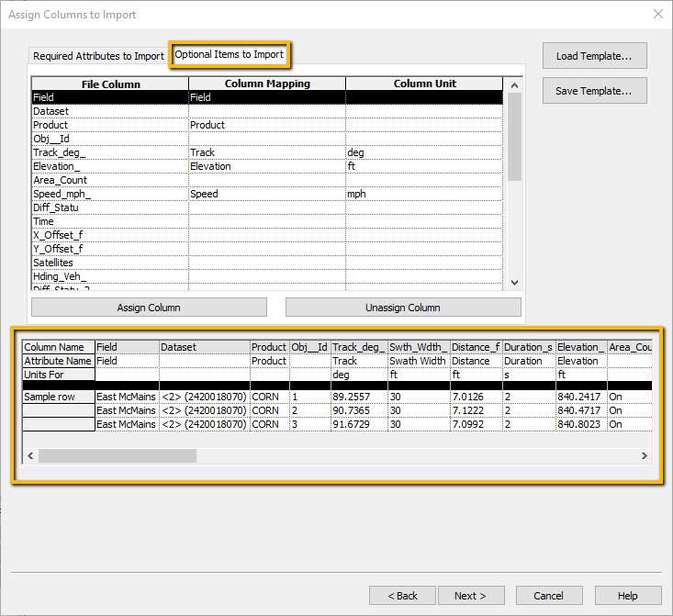Click the column list scroll up arrow
This screenshot has width=673, height=616.
514,85
